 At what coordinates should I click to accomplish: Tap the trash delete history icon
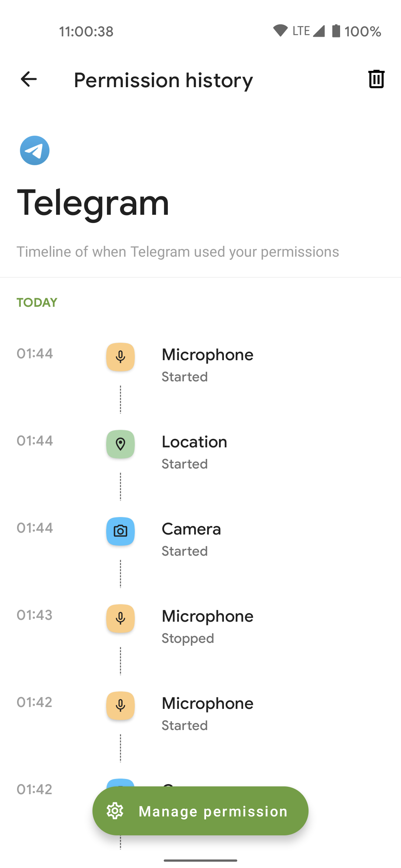pos(376,79)
